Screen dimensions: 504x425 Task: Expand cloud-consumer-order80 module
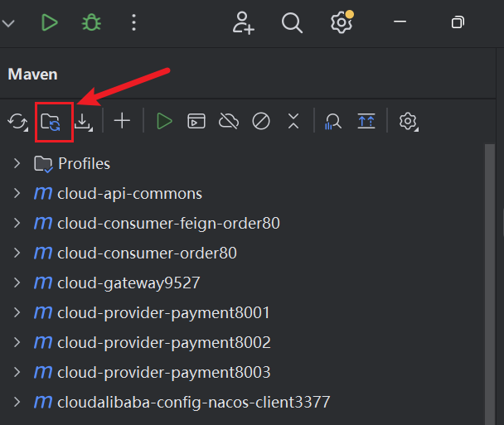[17, 253]
